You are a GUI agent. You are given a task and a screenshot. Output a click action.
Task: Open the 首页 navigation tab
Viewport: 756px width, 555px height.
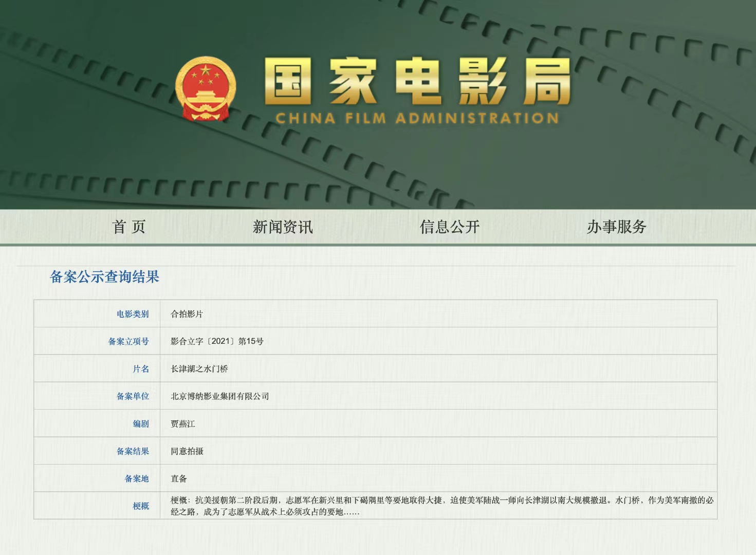point(129,227)
